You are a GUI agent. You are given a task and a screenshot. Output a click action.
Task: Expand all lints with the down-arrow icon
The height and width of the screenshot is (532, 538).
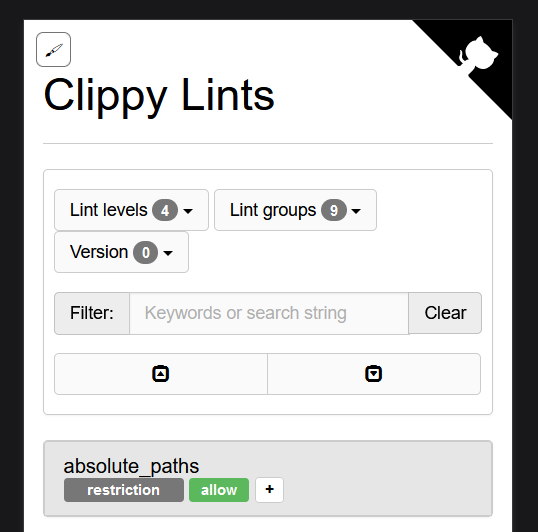374,374
